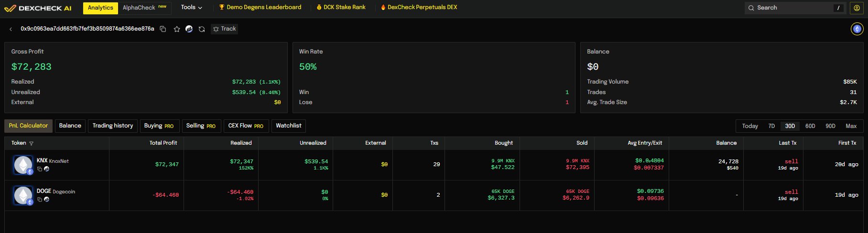Click the -$64.460 DOGE total profit
The height and width of the screenshot is (233, 868).
[x=165, y=195]
